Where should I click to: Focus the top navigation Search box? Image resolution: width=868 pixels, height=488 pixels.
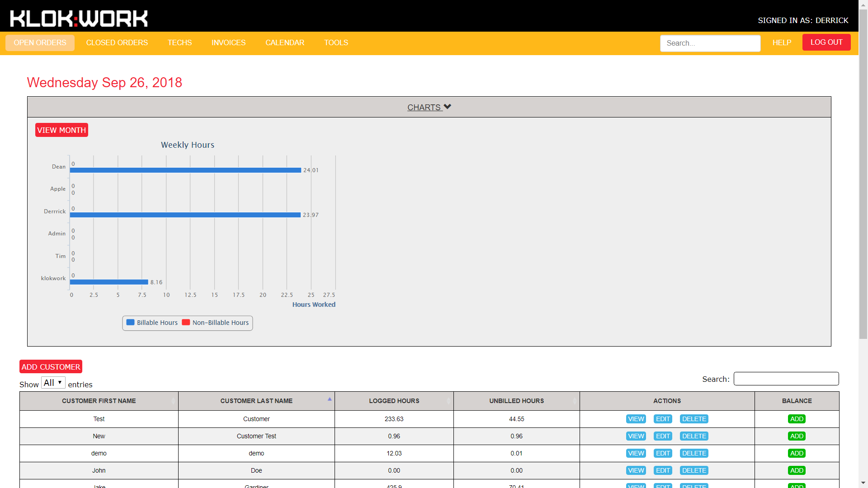click(x=710, y=43)
